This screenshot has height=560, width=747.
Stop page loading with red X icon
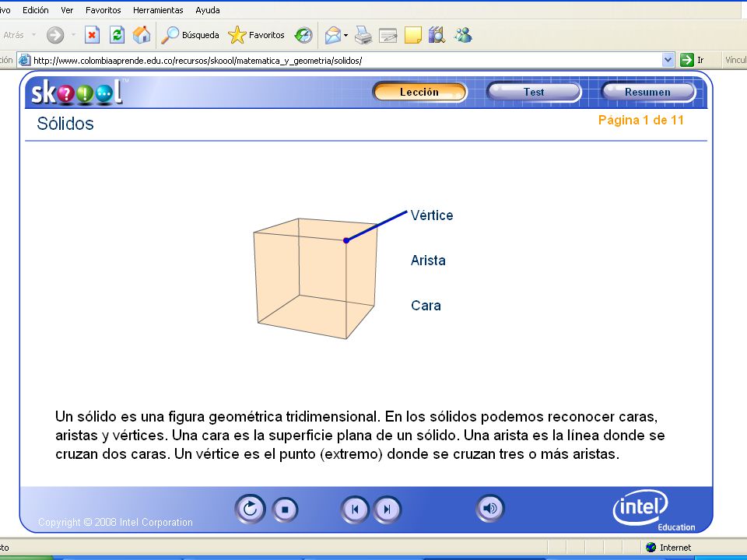[x=92, y=35]
